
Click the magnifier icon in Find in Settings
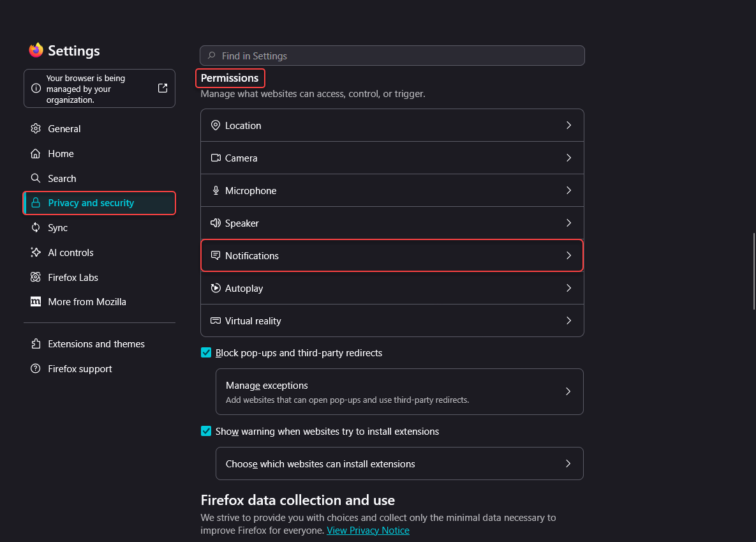pyautogui.click(x=212, y=56)
